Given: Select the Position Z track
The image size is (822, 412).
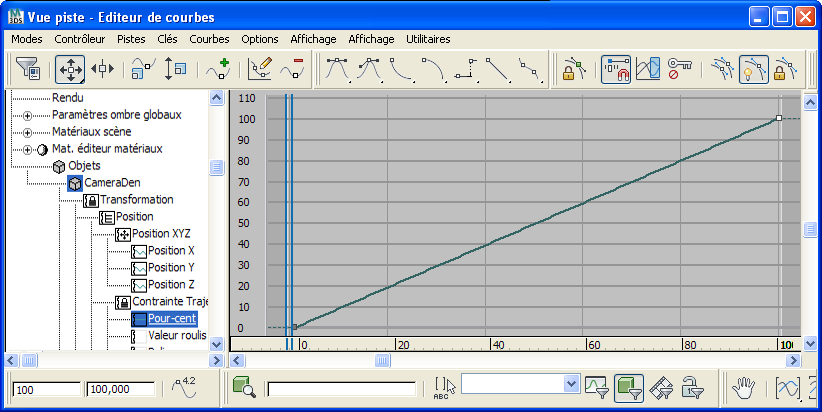Looking at the screenshot, I should [171, 285].
